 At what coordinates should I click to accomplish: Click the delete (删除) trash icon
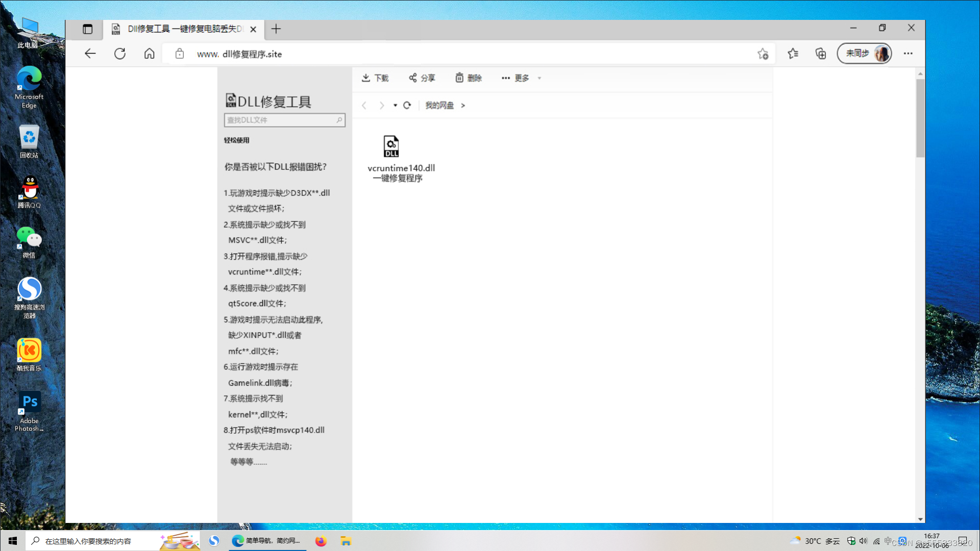[459, 78]
